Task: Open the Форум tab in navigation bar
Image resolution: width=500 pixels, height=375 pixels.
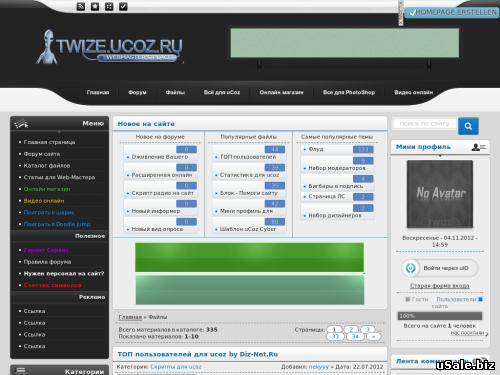Action: pos(137,92)
